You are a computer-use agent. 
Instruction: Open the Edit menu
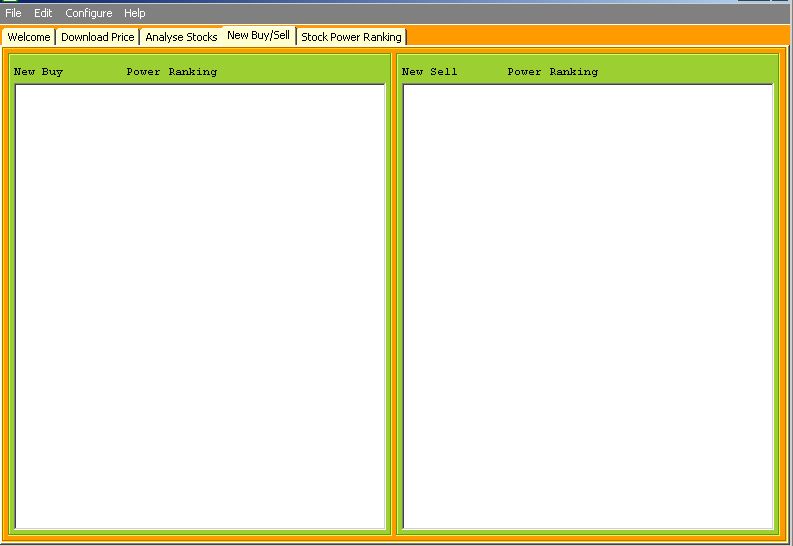43,13
